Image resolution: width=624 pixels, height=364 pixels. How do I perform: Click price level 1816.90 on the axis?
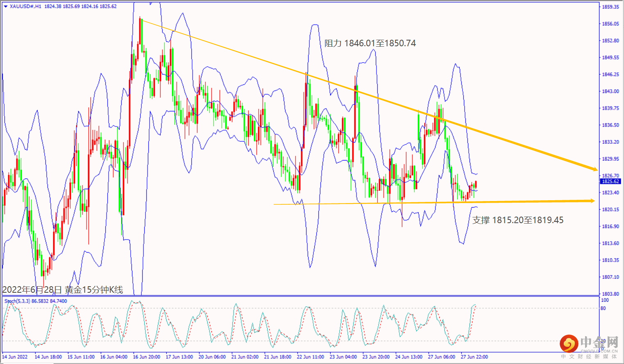tap(610, 226)
